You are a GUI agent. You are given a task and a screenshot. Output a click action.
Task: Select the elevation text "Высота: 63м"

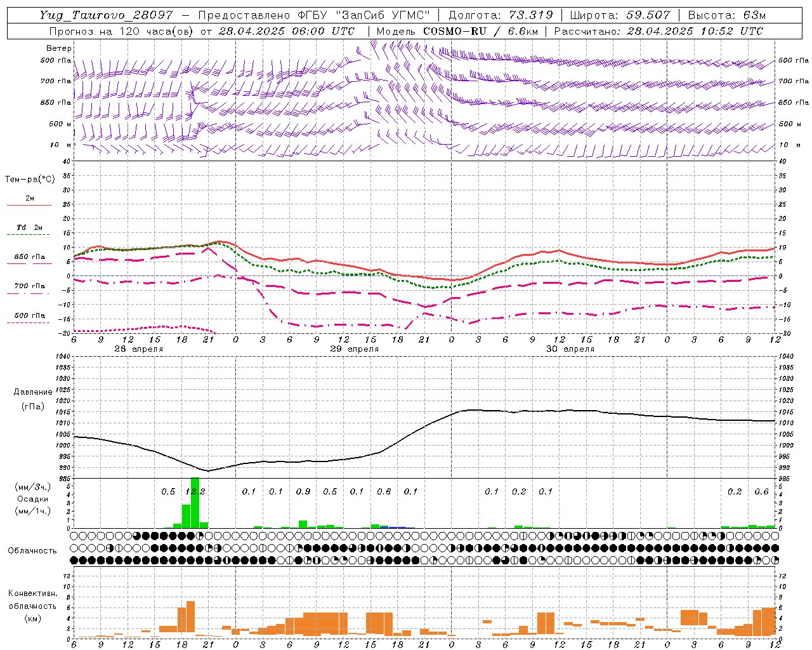(726, 15)
